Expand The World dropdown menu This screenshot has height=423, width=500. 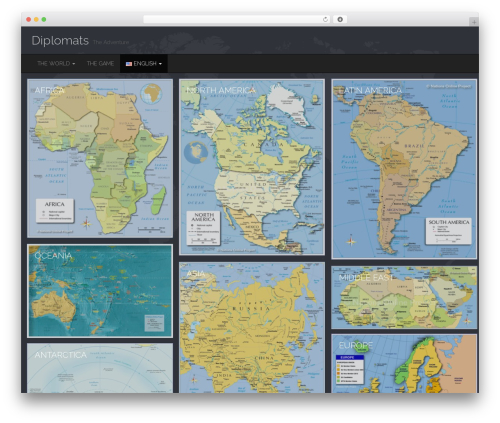pos(56,63)
